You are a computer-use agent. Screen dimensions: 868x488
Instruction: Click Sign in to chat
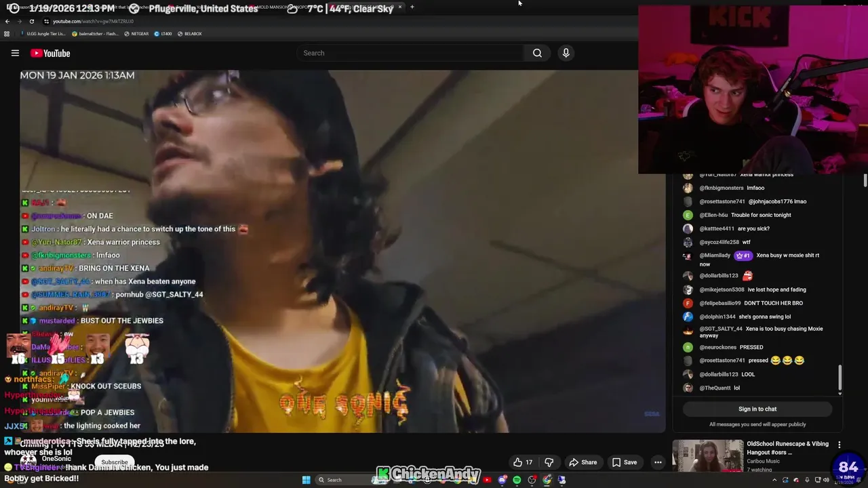(x=757, y=409)
